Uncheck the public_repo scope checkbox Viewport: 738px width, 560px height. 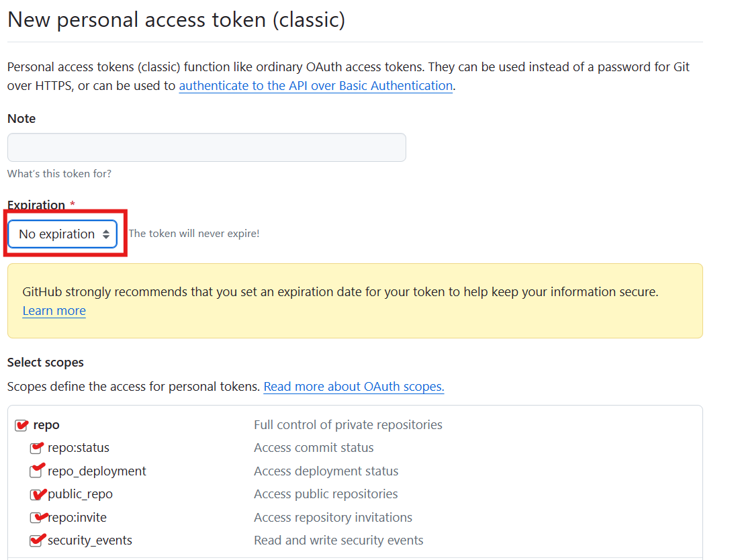click(x=36, y=494)
